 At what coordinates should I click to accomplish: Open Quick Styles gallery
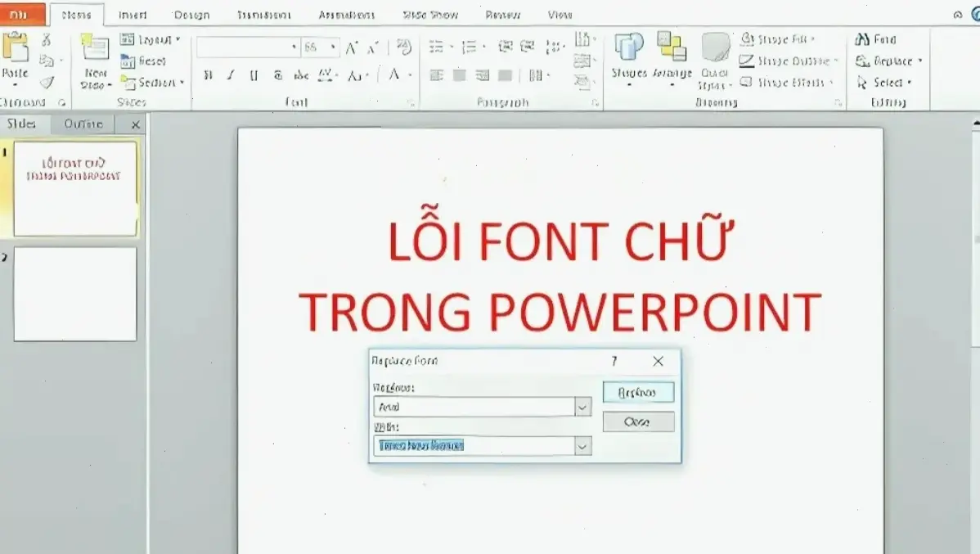[714, 61]
